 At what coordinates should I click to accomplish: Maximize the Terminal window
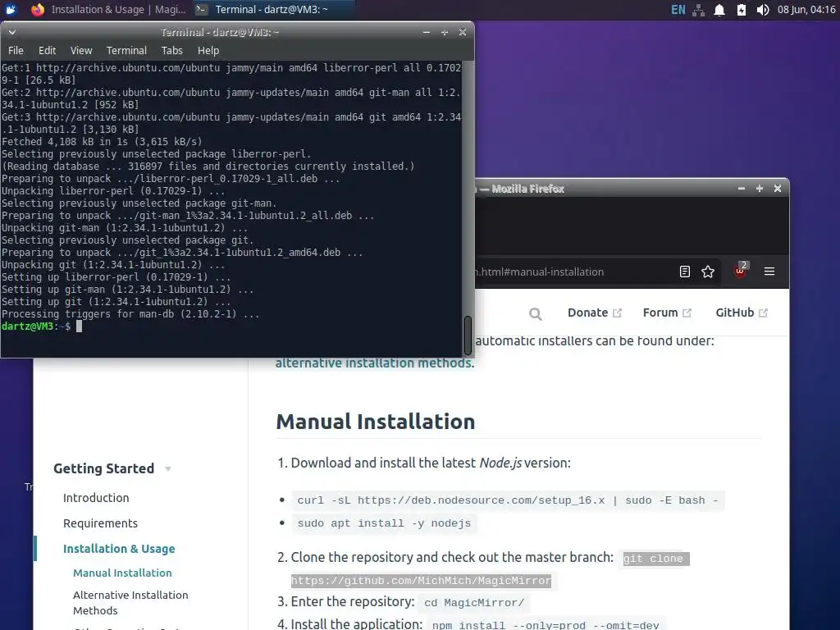(x=444, y=32)
